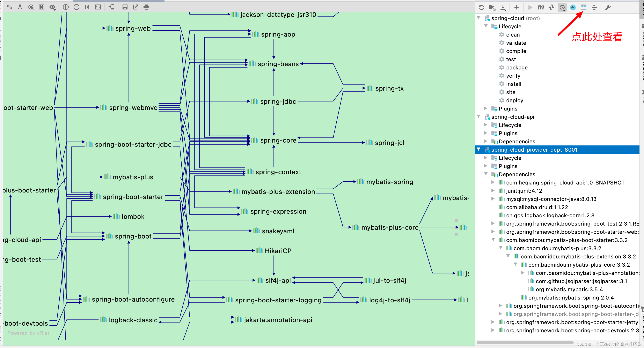
Task: Select the spring-cloud-provider-dept-8001 module
Action: 534,150
